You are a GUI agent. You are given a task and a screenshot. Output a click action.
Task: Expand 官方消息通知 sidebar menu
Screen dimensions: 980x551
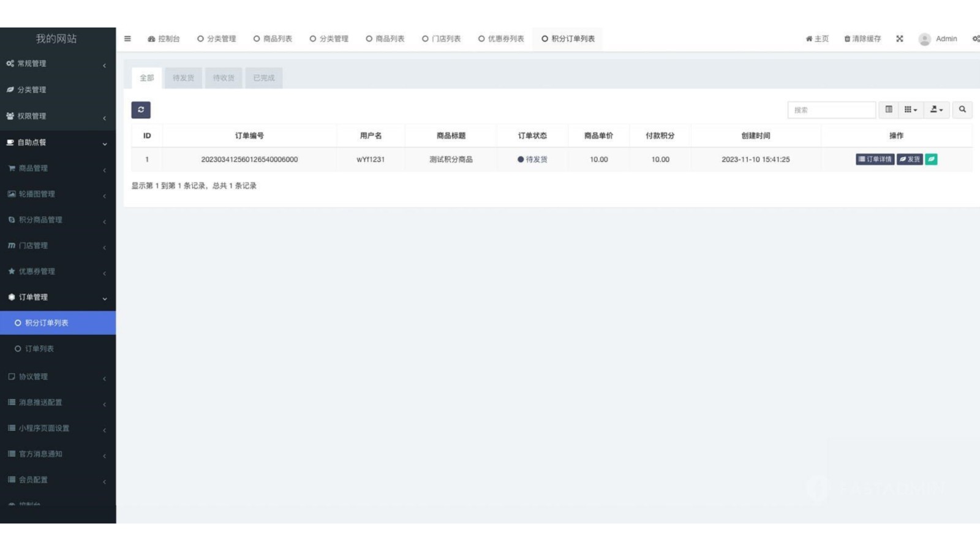58,454
